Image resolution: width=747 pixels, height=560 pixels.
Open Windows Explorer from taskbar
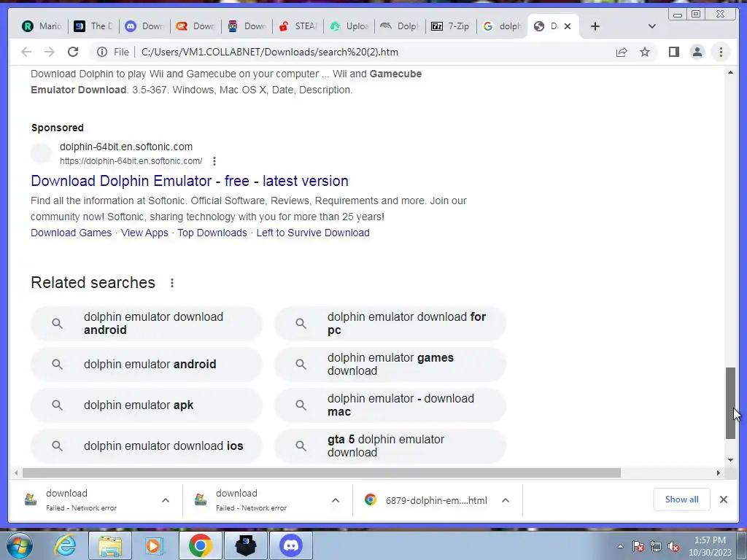pos(109,545)
